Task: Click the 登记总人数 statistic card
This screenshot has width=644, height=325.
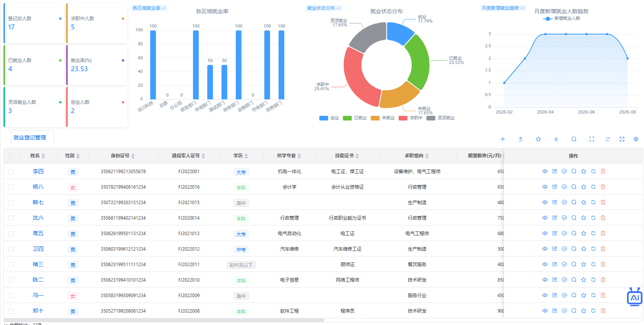Action: (34, 23)
